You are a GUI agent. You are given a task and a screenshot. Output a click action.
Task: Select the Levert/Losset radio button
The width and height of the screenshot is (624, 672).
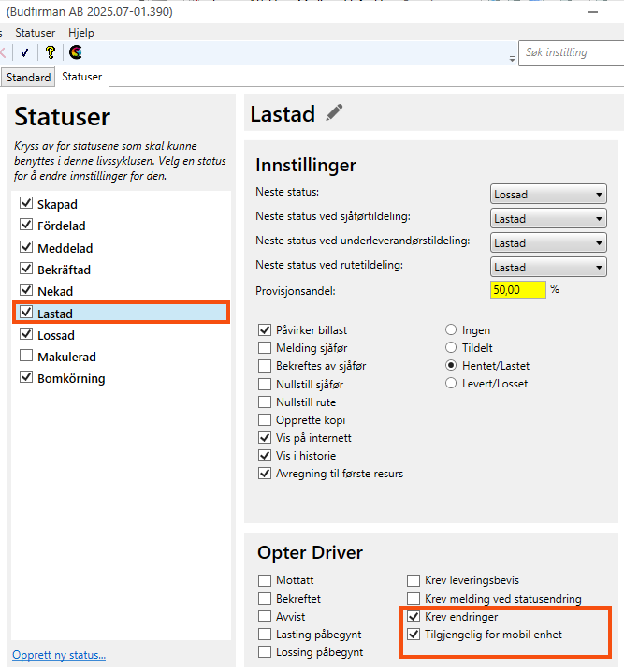point(451,384)
